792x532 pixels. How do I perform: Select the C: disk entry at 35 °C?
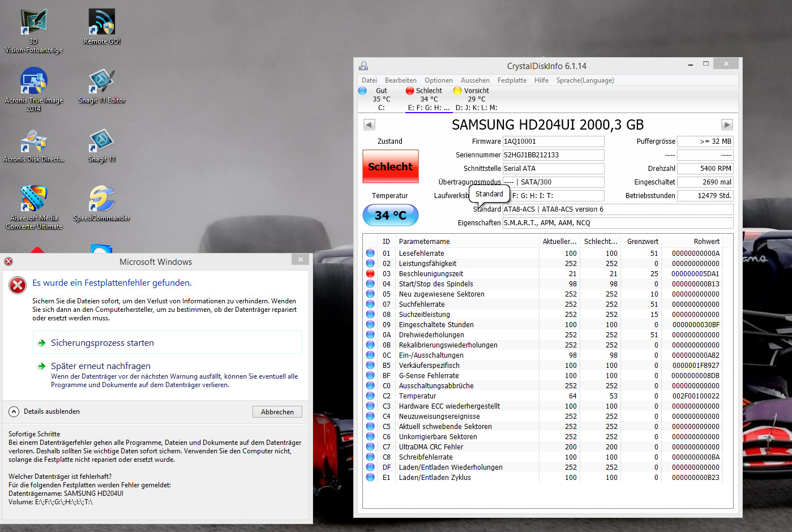point(382,99)
